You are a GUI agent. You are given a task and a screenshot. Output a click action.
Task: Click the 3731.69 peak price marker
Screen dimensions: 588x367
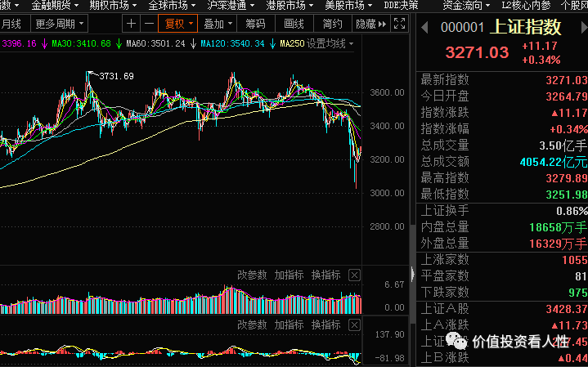click(x=116, y=76)
